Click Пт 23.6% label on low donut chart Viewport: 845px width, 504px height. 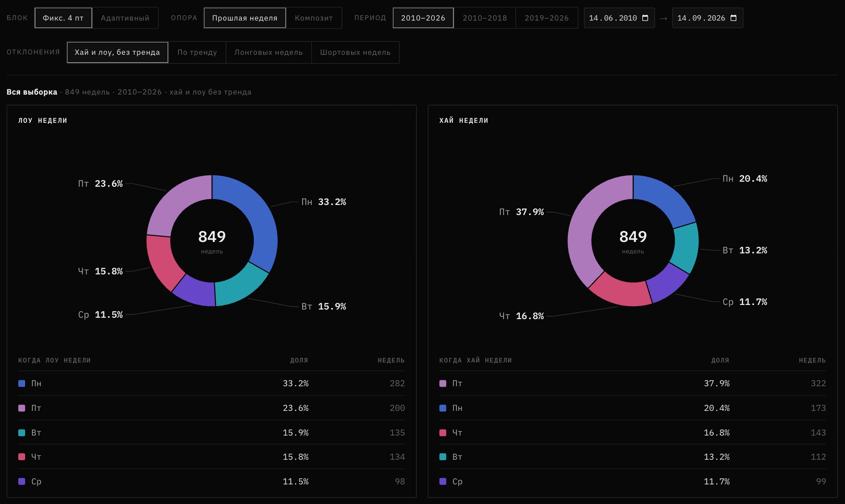pos(100,184)
